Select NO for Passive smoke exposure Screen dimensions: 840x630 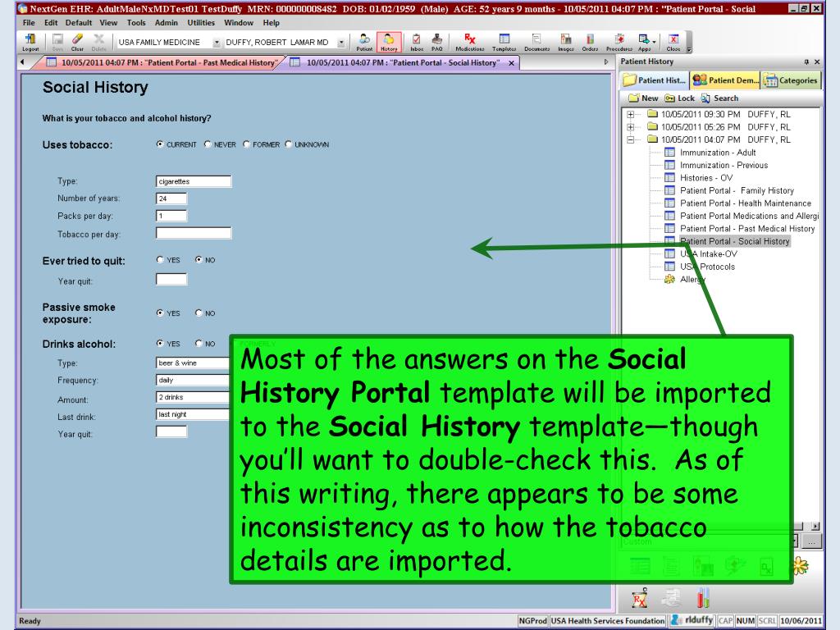(199, 313)
